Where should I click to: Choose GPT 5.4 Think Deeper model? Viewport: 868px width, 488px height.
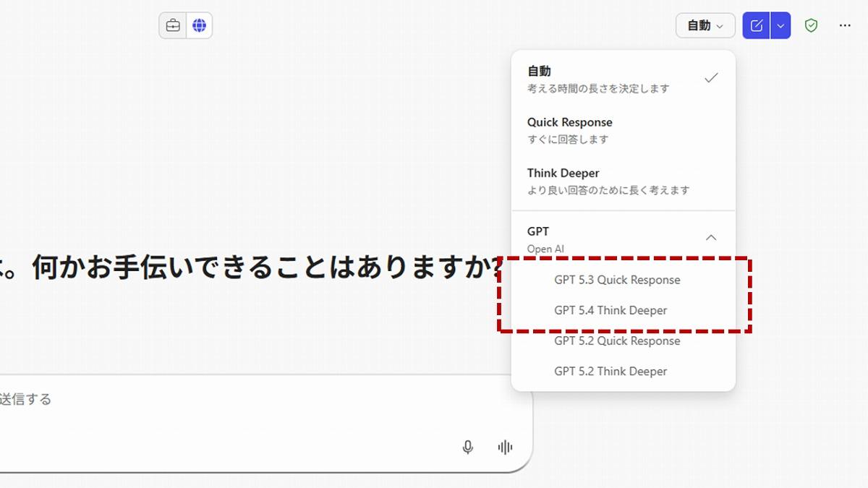(610, 310)
